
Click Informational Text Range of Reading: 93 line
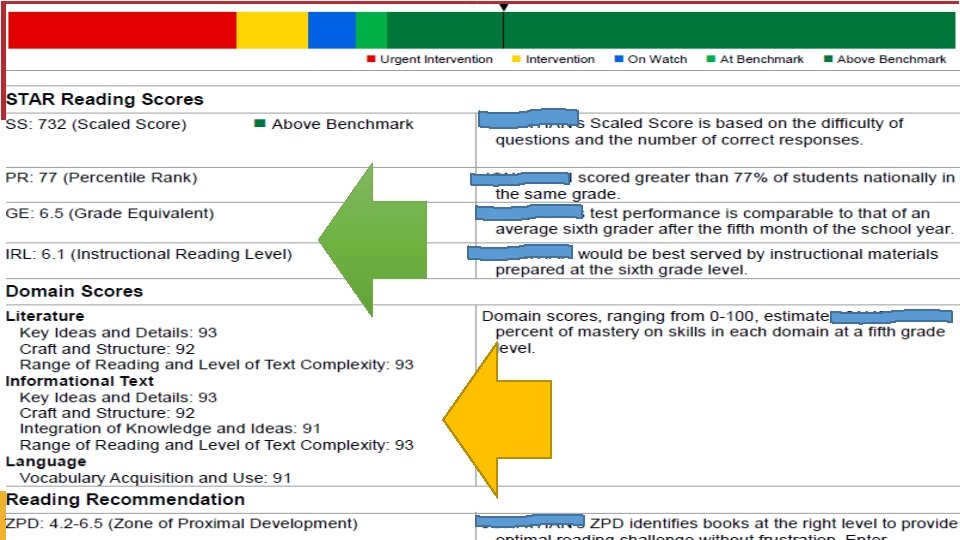[217, 445]
